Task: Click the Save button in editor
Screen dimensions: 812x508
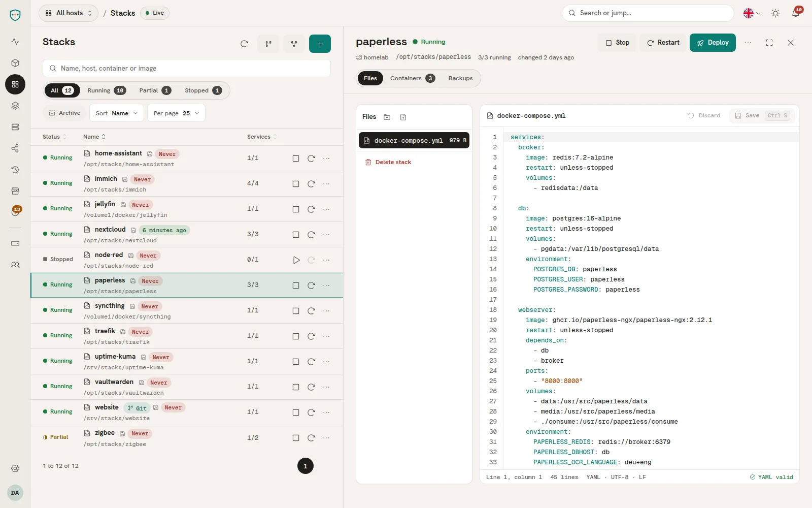Action: pyautogui.click(x=762, y=115)
